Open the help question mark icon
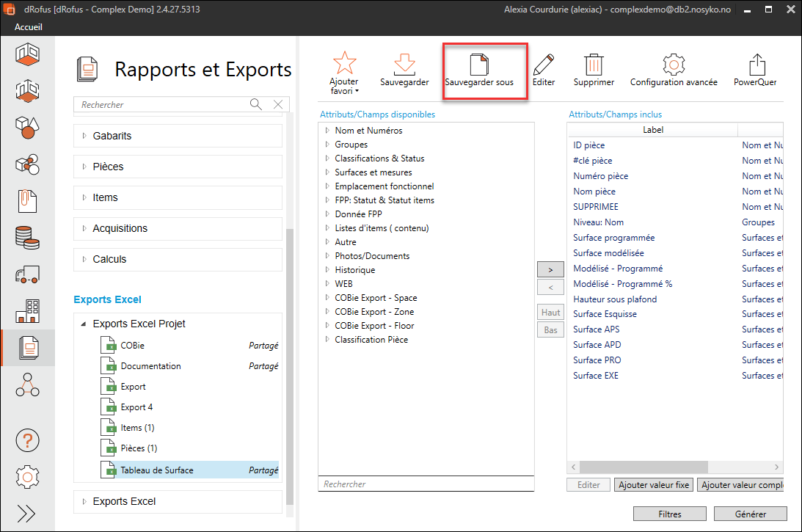The height and width of the screenshot is (532, 802). pyautogui.click(x=27, y=441)
